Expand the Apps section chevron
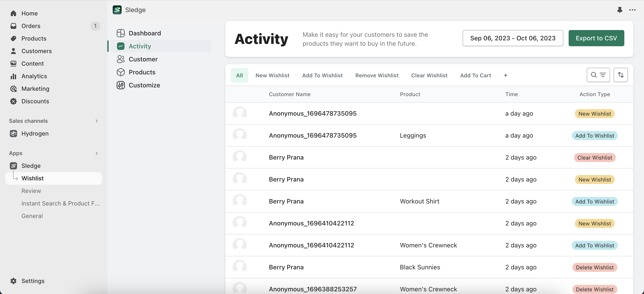The image size is (644, 294). [x=97, y=153]
